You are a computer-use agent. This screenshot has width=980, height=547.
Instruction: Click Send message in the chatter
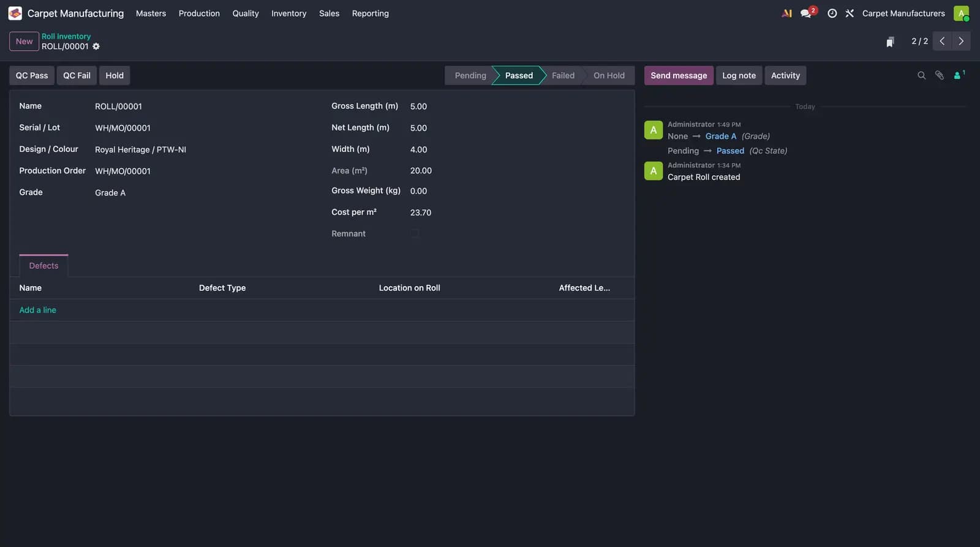[x=679, y=75]
